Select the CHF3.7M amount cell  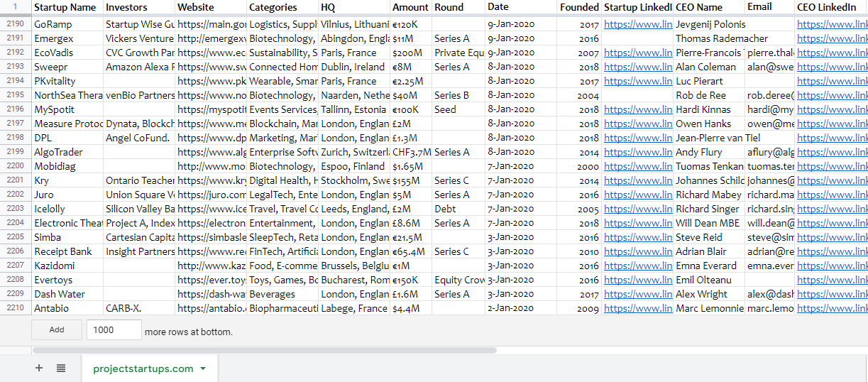pos(411,152)
